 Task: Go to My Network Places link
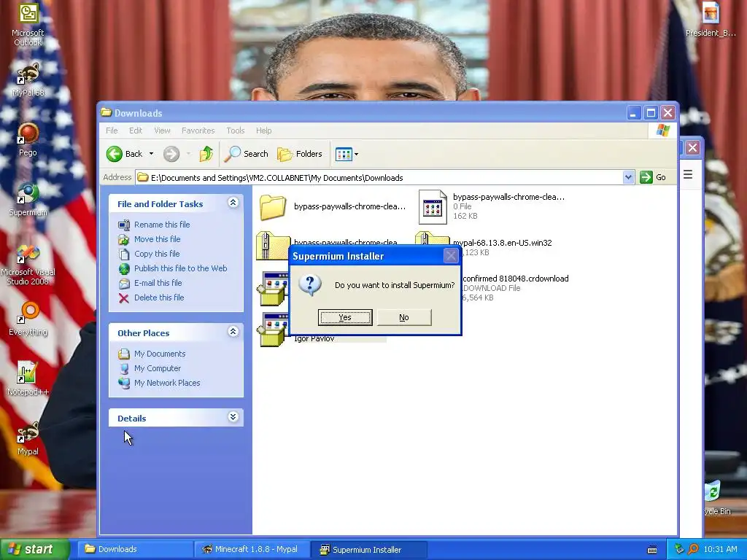(x=167, y=383)
